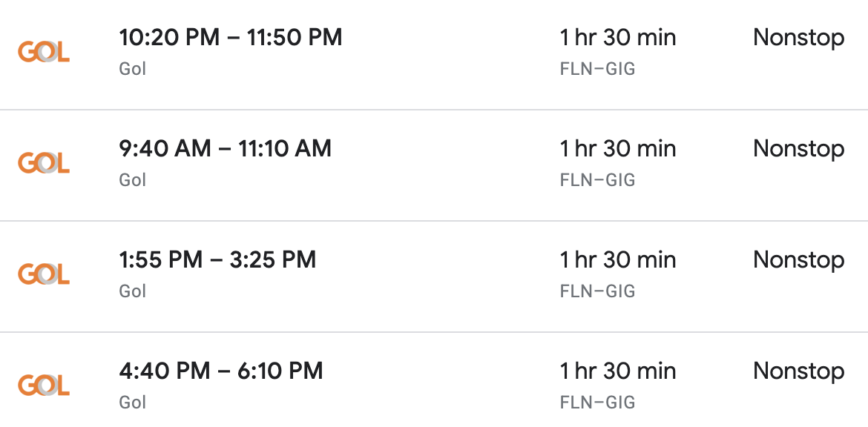Click the Nonstop label for the 1:55 PM flight
Viewport: 868px width, 427px height.
(x=798, y=259)
